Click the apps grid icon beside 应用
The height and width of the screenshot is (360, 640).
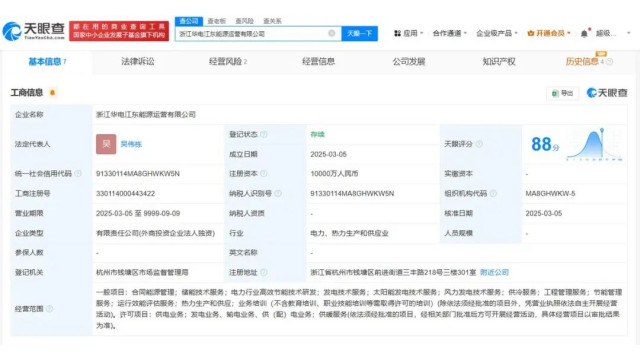tap(397, 33)
